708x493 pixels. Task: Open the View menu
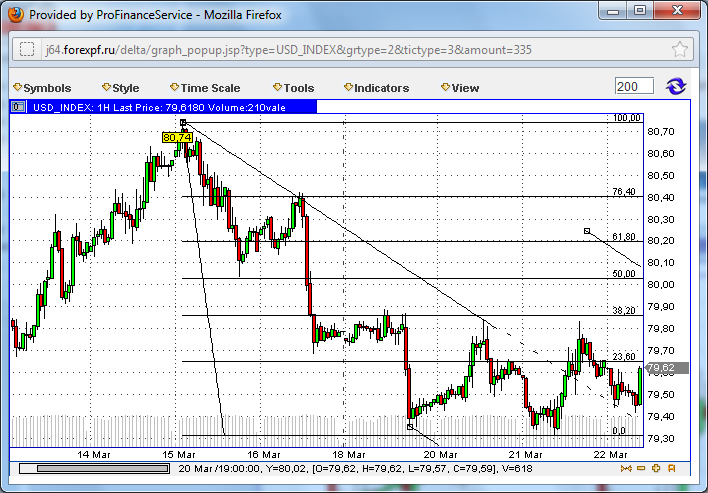click(460, 88)
